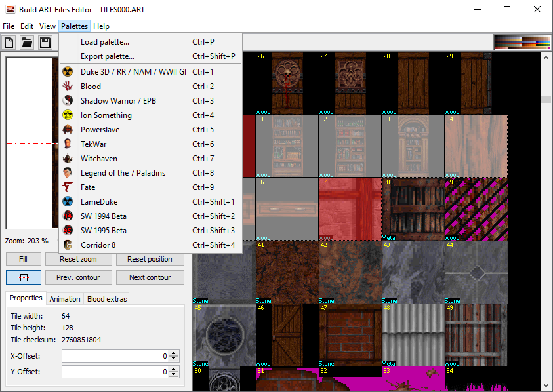The height and width of the screenshot is (392, 553).
Task: Select the LameDuke palette
Action: (151, 202)
